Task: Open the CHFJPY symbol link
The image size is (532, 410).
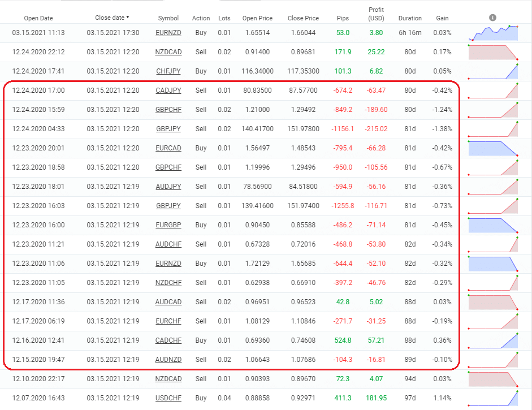Action: pos(168,71)
